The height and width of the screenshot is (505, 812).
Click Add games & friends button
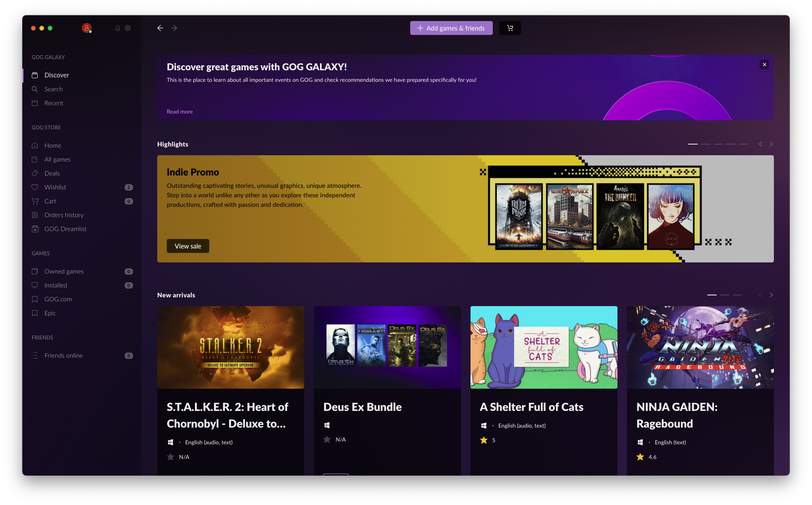click(x=451, y=28)
